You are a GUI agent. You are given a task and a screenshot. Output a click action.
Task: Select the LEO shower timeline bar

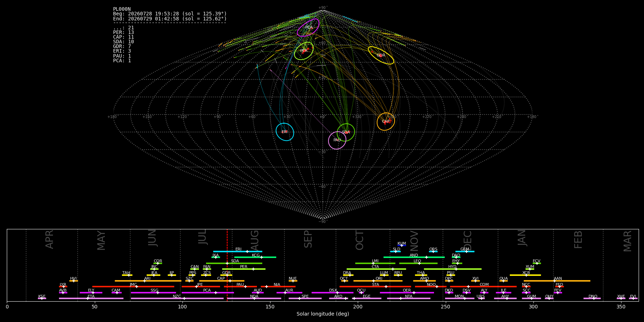418,263
